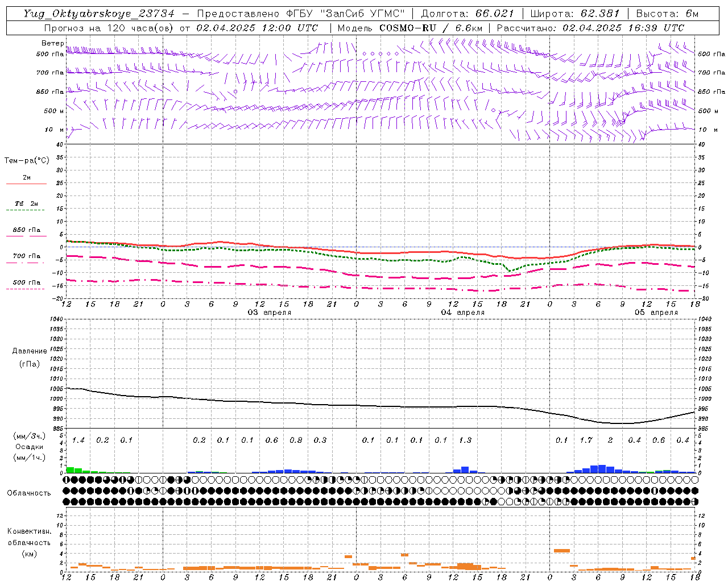Viewport: 728px width, 582px height.
Task: Click the Давление pressure panel label
Action: 30,351
